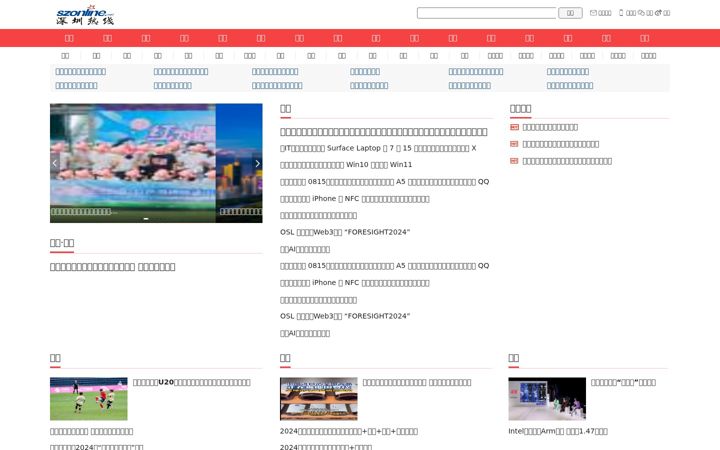The width and height of the screenshot is (720, 450).
Task: Advance carousel with the right arrow
Action: pyautogui.click(x=257, y=163)
